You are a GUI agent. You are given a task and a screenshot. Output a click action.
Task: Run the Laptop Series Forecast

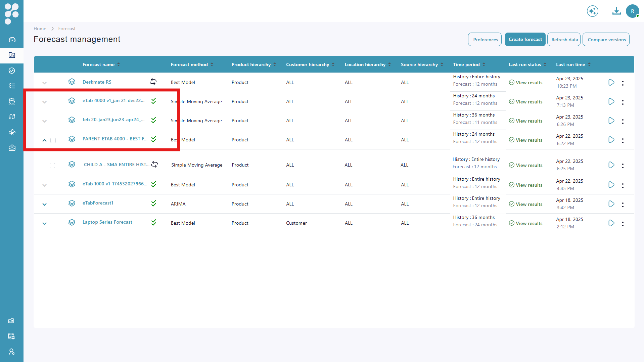click(x=611, y=223)
